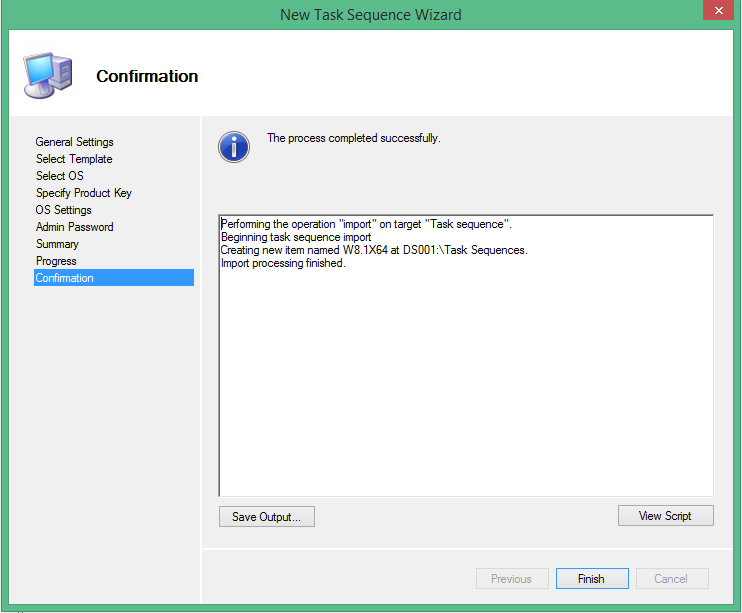742x613 pixels.
Task: Open the Select OS step
Action: pos(60,176)
